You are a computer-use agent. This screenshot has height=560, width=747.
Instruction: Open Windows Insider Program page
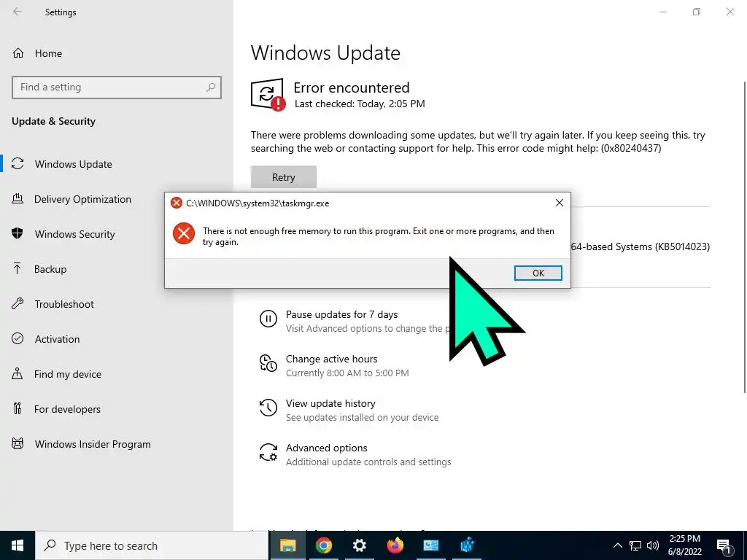(93, 444)
